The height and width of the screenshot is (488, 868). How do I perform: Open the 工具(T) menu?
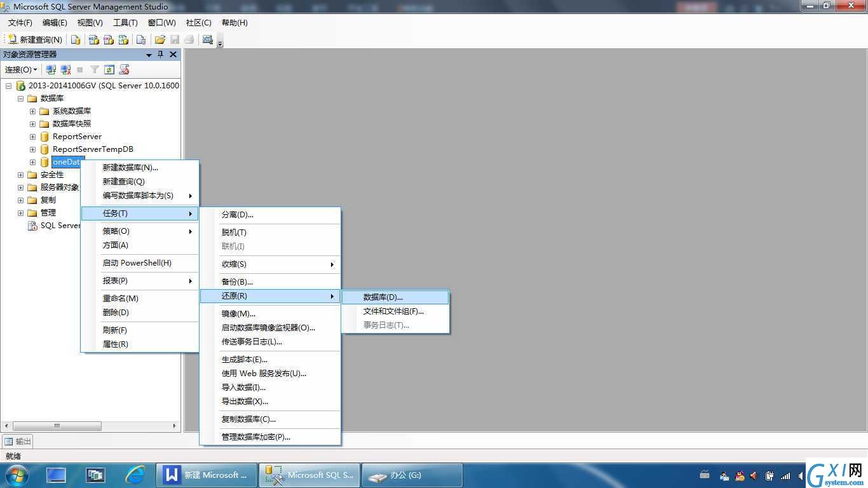(x=125, y=23)
